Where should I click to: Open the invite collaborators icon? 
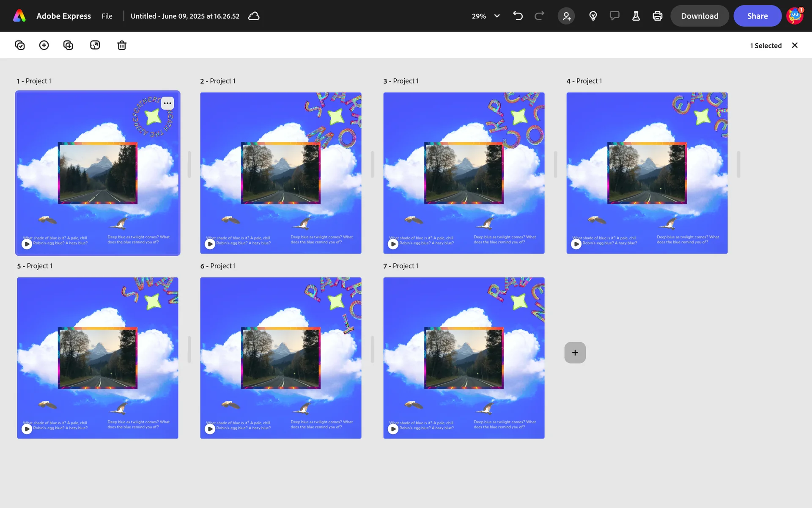[x=566, y=16]
